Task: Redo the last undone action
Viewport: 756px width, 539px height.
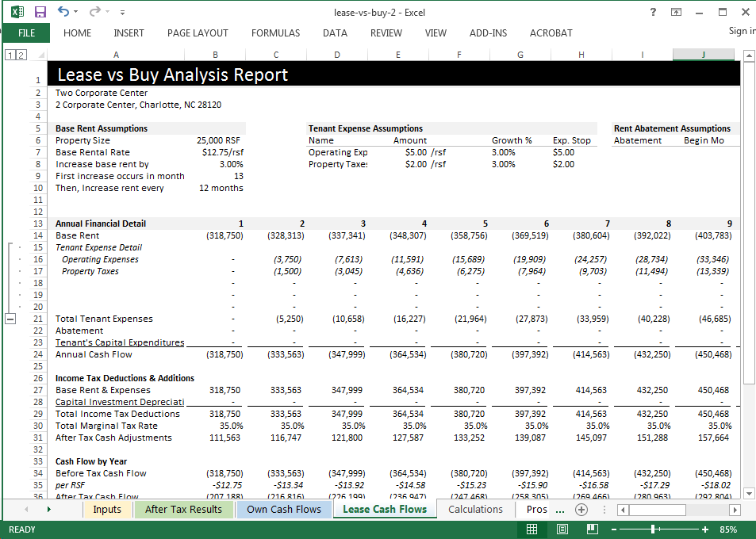Action: click(95, 11)
